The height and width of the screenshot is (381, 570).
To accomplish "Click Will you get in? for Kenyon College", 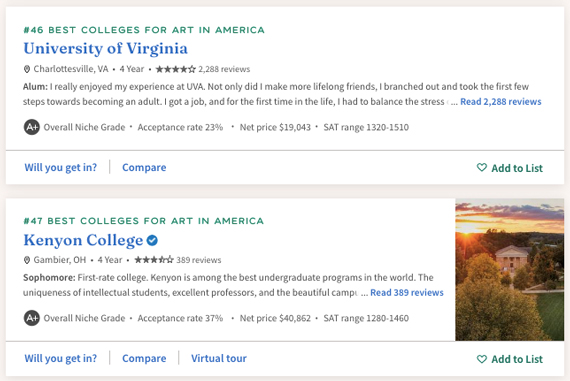I will pyautogui.click(x=61, y=358).
